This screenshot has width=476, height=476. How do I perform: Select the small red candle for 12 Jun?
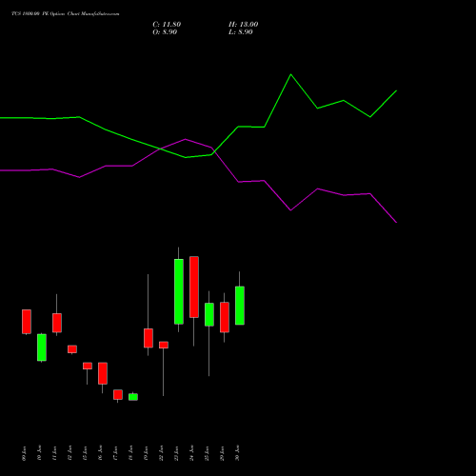point(72,349)
